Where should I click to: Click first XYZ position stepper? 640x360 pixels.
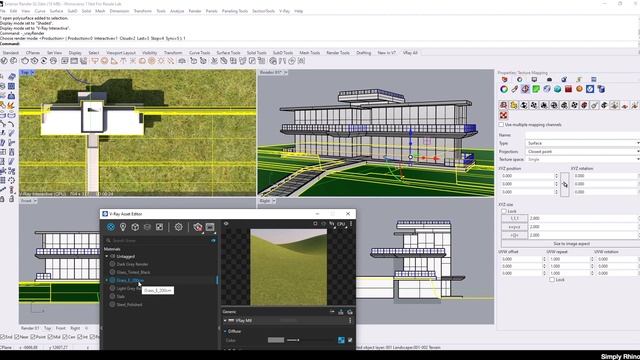(x=556, y=176)
